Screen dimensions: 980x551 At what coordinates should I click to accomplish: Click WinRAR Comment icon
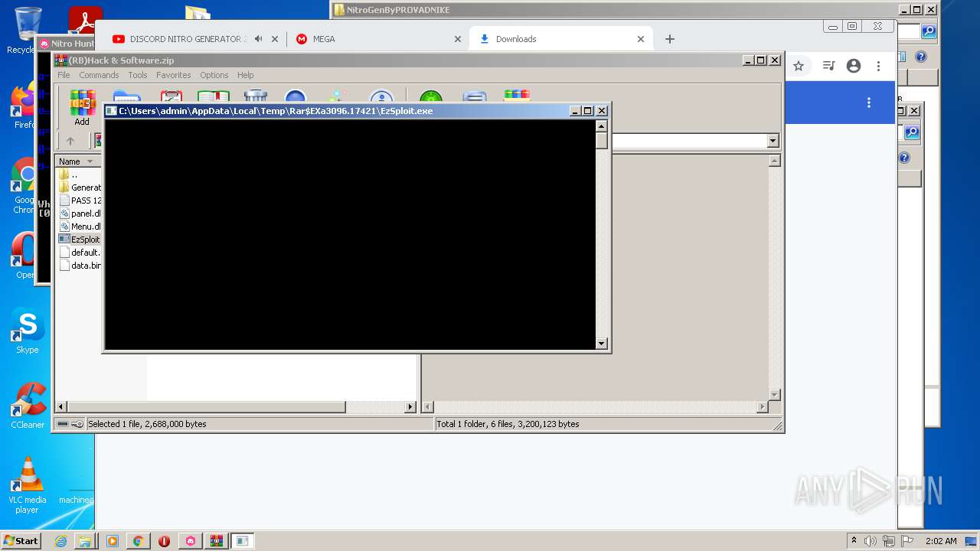coord(474,97)
